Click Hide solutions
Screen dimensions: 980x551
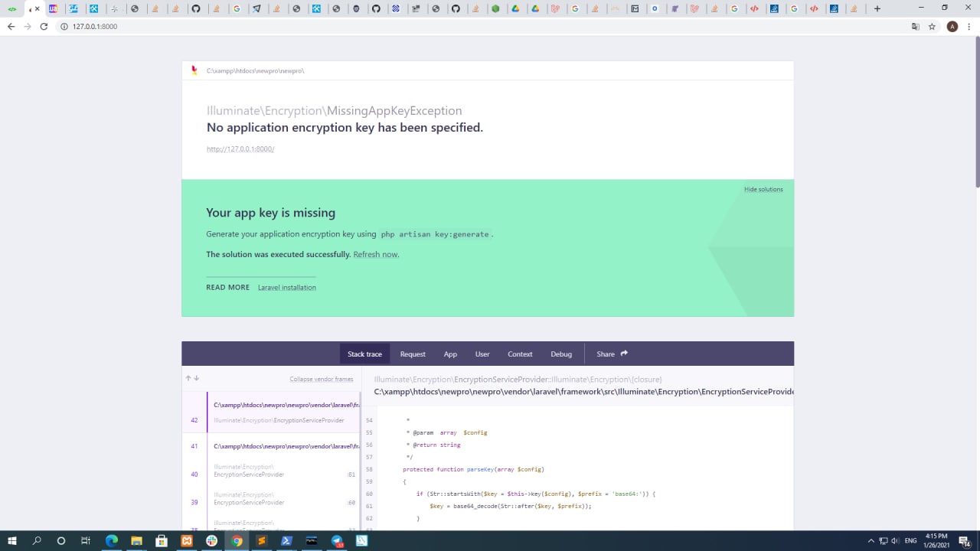click(x=763, y=189)
